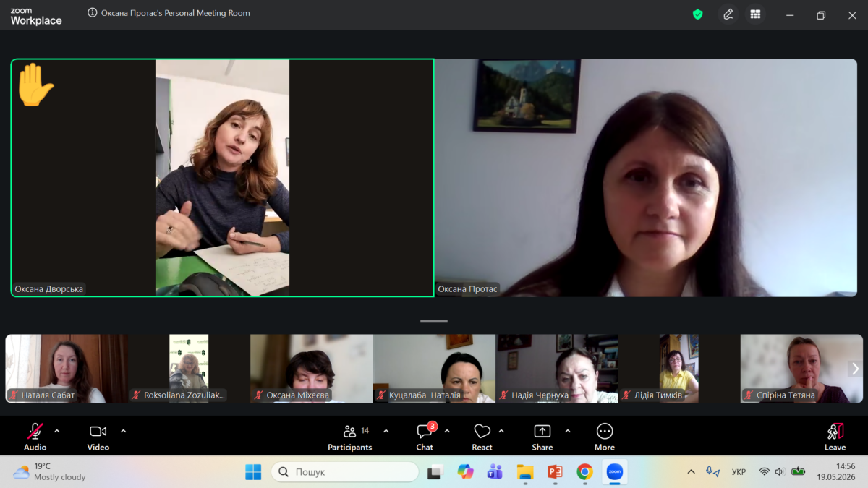The width and height of the screenshot is (868, 488).
Task: Show next participants with right arrow
Action: pos(855,369)
